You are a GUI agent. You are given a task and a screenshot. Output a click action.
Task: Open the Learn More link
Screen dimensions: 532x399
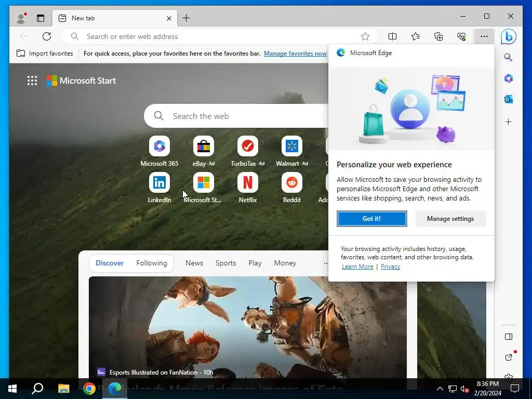[x=357, y=267]
